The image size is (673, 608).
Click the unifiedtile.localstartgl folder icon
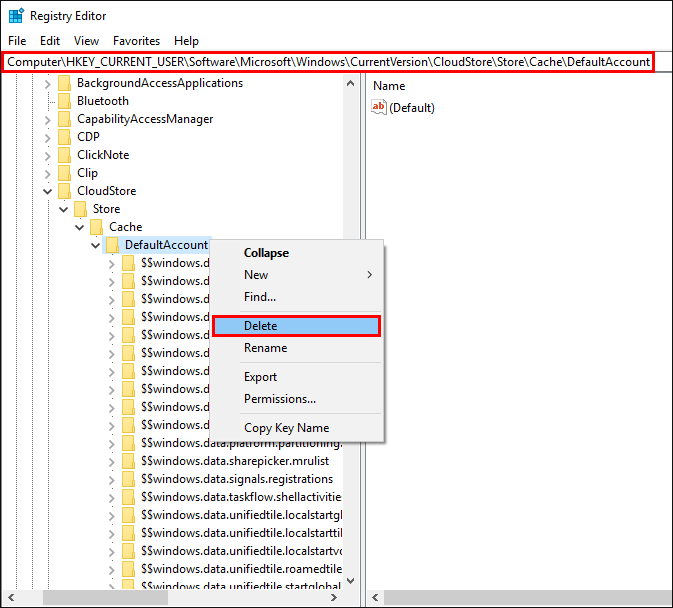coord(128,515)
